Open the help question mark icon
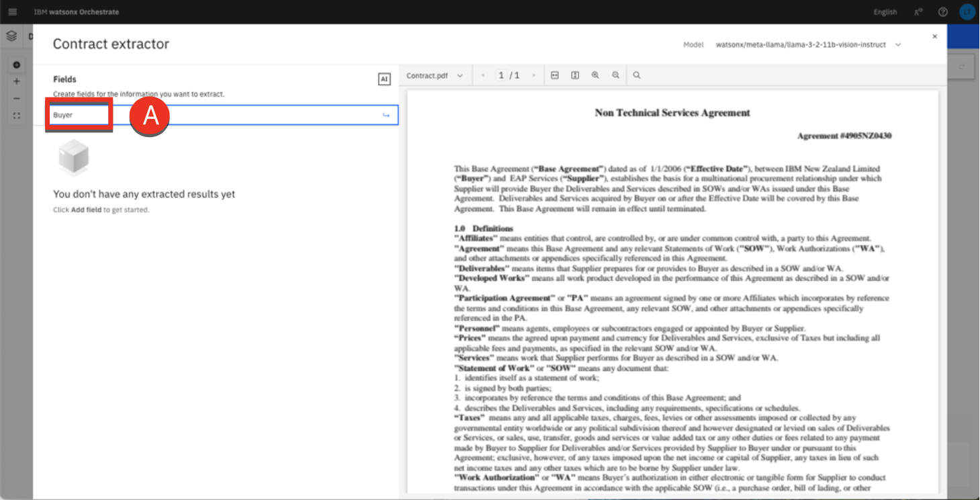 943,12
